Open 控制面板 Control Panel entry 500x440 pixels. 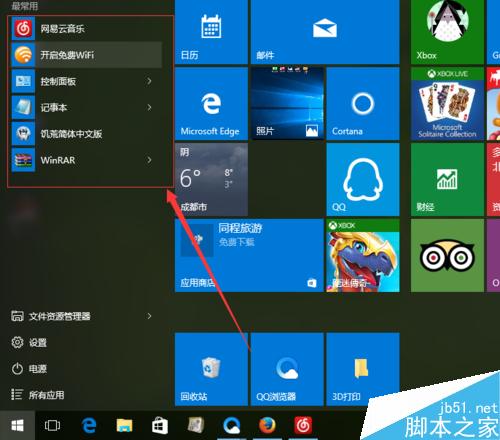pyautogui.click(x=87, y=81)
